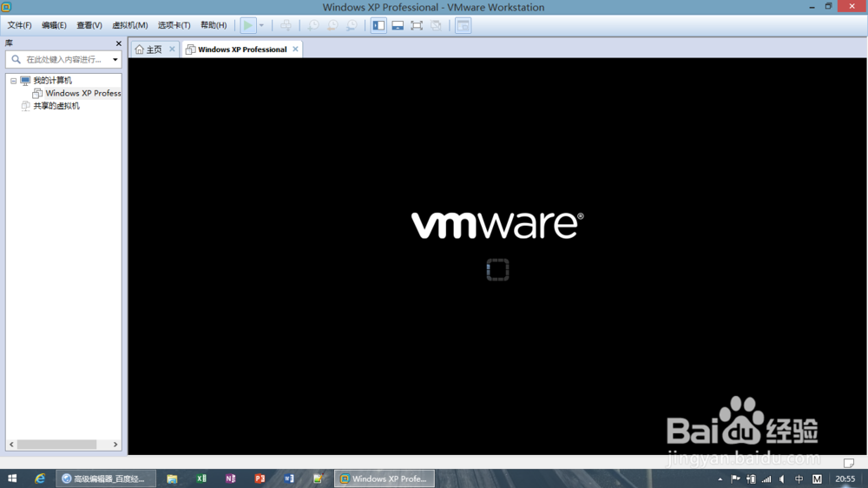Collapse the 我的计算机 tree node
Image resolution: width=868 pixels, height=488 pixels.
click(13, 81)
